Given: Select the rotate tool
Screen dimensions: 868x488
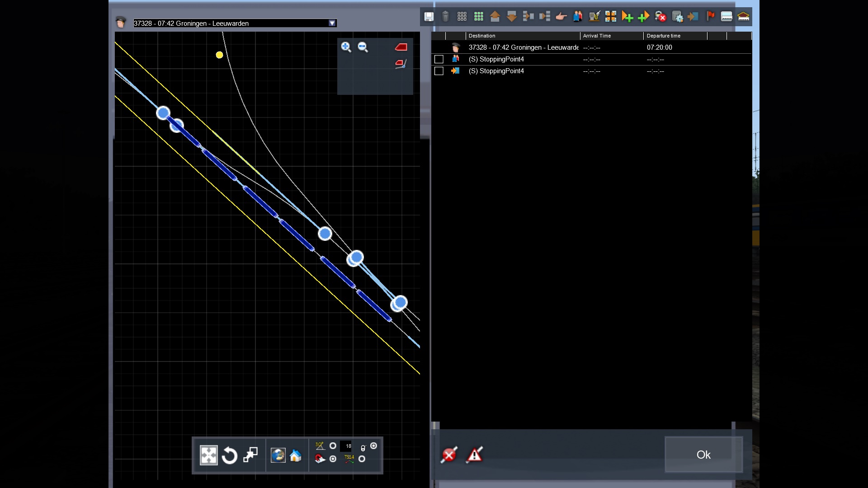Looking at the screenshot, I should pos(229,455).
